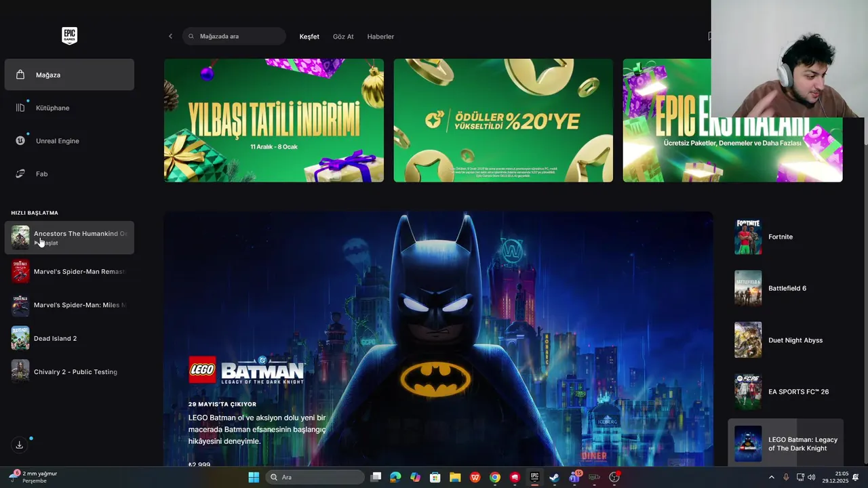This screenshot has width=868, height=488.
Task: Open Steam from the taskbar
Action: (x=554, y=477)
